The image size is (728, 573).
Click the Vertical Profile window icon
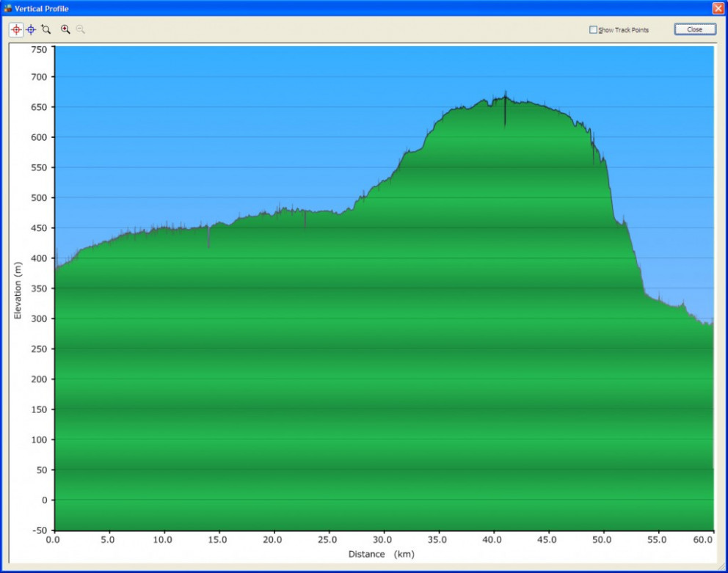pyautogui.click(x=7, y=8)
